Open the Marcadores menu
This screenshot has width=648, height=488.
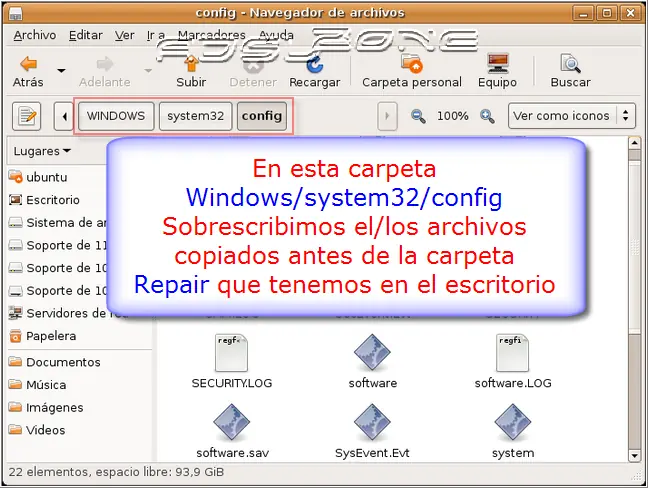[x=212, y=36]
